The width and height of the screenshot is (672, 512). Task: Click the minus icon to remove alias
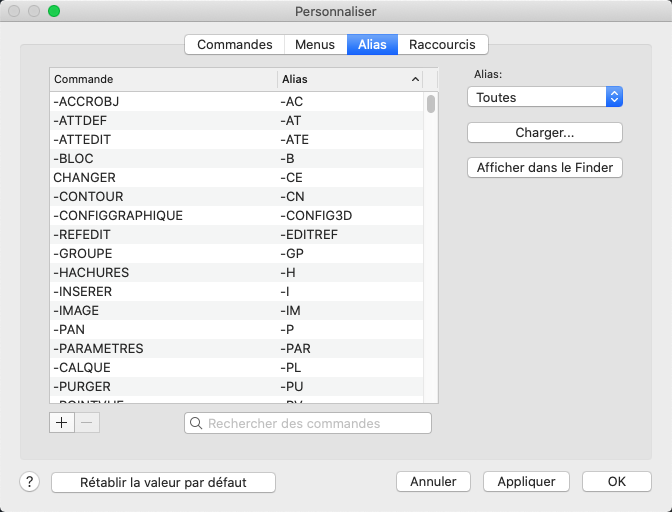point(87,423)
